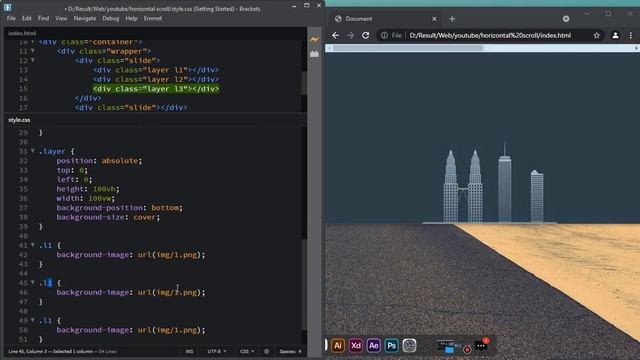Open the CSS language mode dropdown
Image resolution: width=640 pixels, height=360 pixels.
[247, 351]
